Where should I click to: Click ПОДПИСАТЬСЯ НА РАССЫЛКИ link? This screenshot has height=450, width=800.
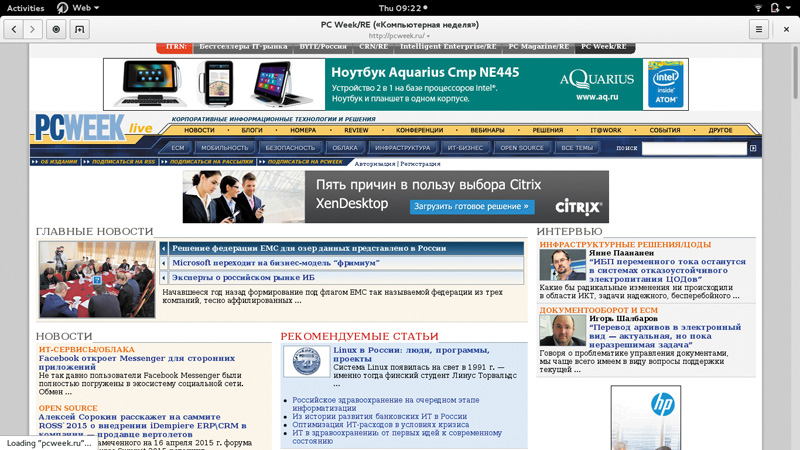(211, 162)
